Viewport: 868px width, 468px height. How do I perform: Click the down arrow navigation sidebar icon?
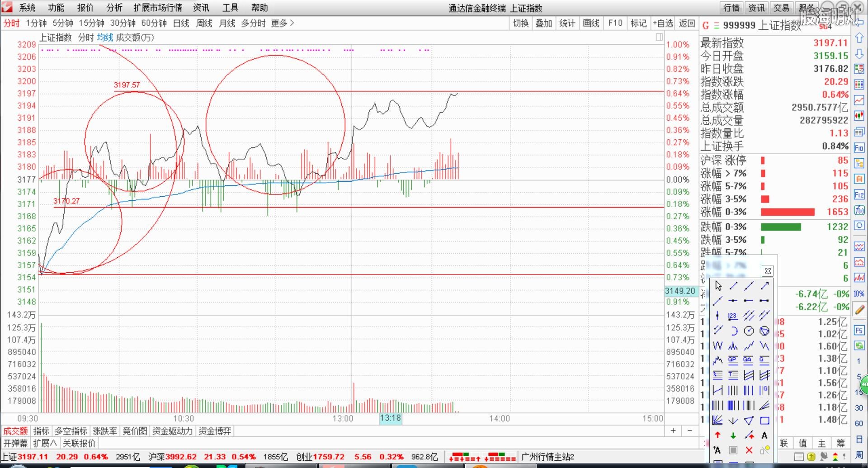pos(859,54)
